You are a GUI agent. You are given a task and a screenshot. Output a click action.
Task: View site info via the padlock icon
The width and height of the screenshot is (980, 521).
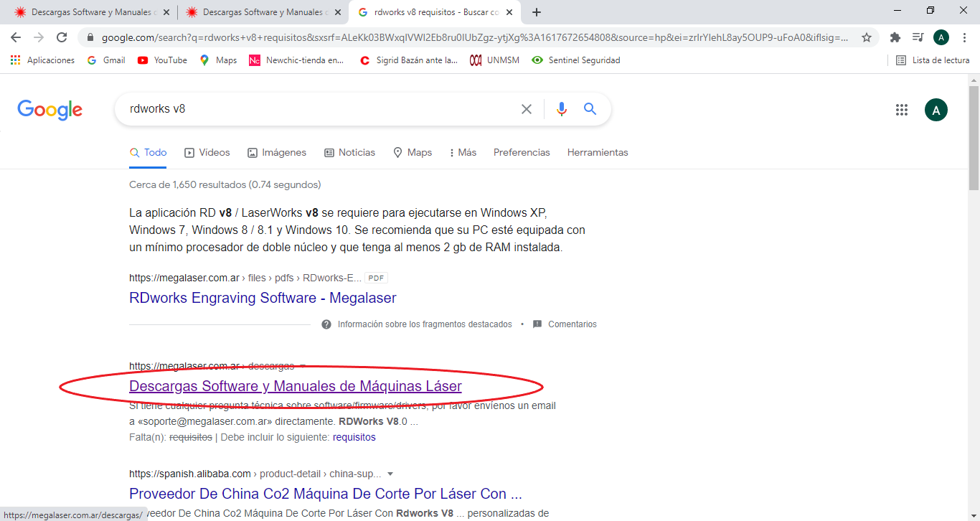[90, 37]
